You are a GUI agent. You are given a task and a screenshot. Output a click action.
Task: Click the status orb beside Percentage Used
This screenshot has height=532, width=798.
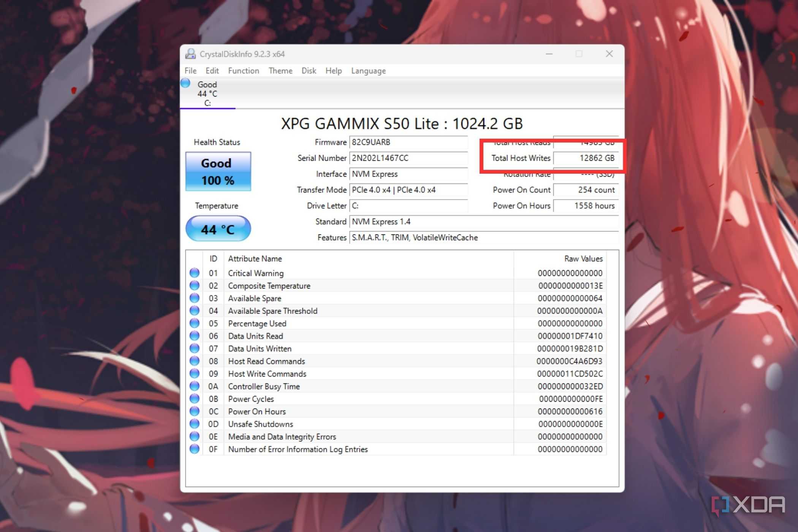(195, 323)
